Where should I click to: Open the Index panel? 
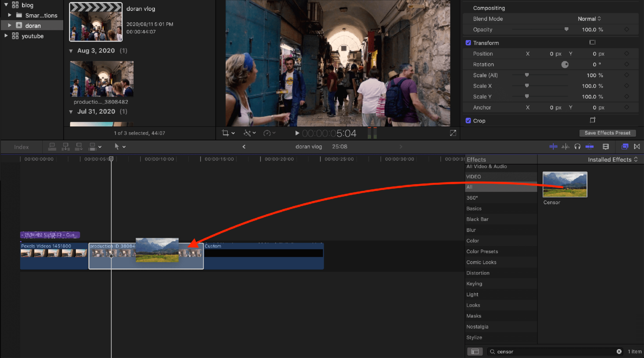pos(21,147)
